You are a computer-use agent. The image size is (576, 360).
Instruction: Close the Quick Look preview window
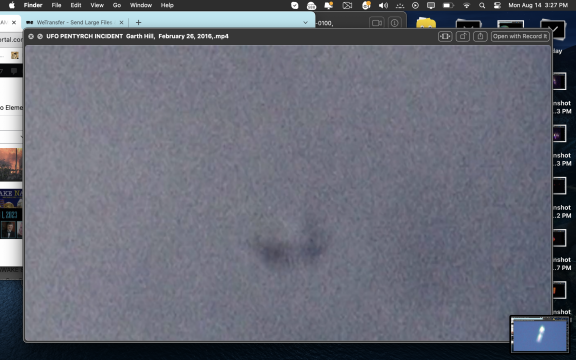(x=31, y=36)
